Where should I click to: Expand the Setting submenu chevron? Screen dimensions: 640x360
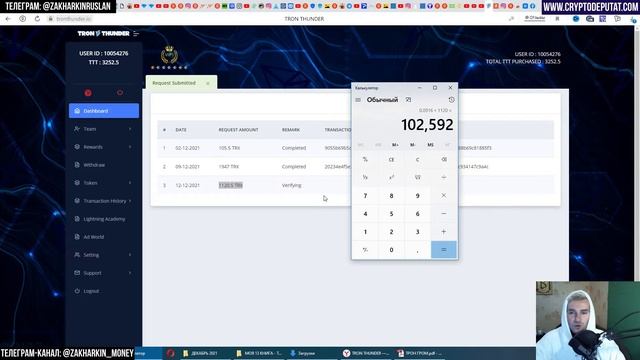pyautogui.click(x=130, y=255)
